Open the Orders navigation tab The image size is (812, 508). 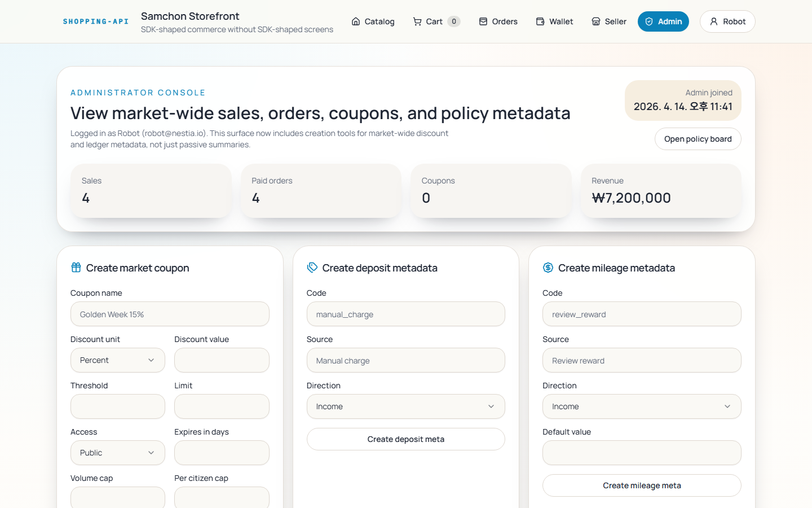(498, 21)
